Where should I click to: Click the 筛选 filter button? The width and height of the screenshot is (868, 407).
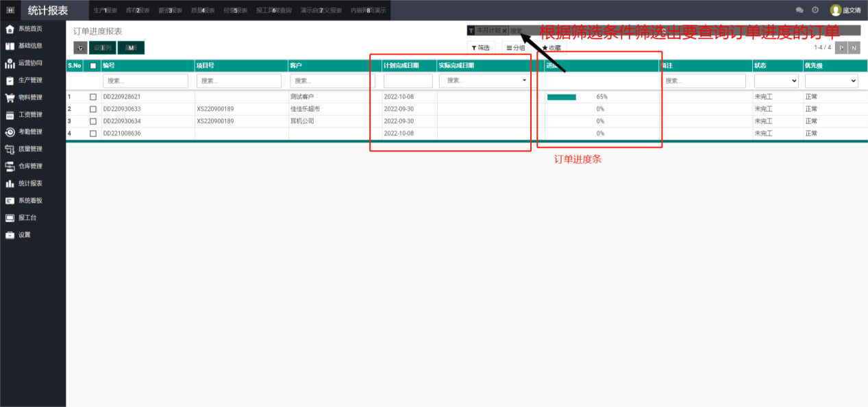(481, 48)
